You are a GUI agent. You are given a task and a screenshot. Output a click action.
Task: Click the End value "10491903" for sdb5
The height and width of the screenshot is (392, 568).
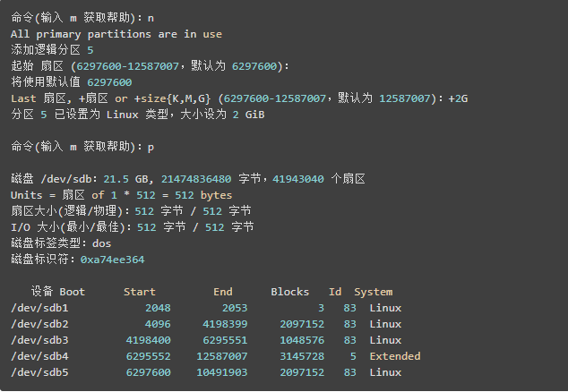(221, 372)
